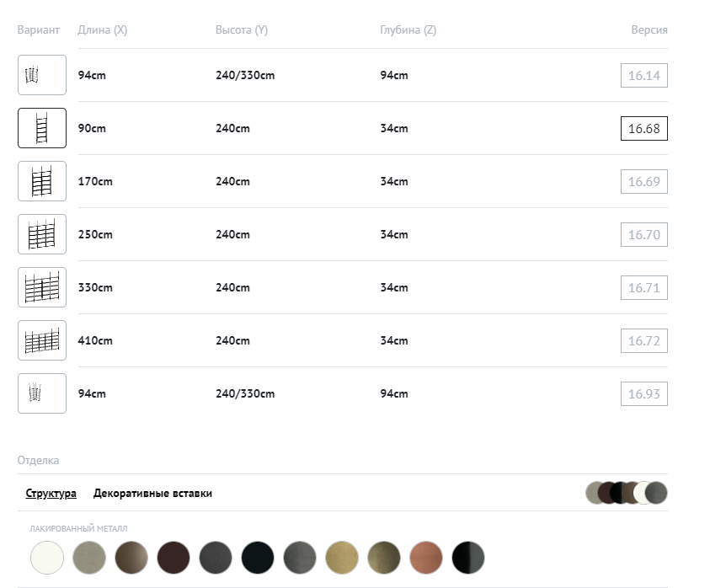Click the overlapping finish preview swatches

pyautogui.click(x=627, y=493)
